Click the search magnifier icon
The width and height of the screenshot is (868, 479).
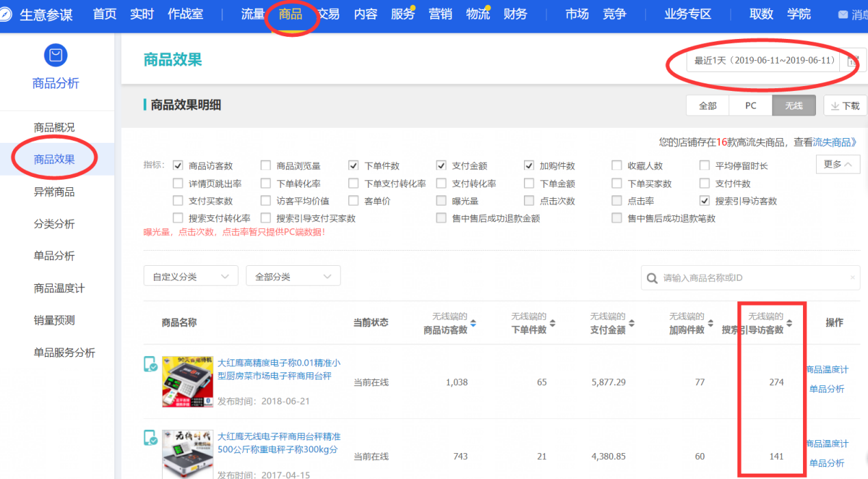651,278
